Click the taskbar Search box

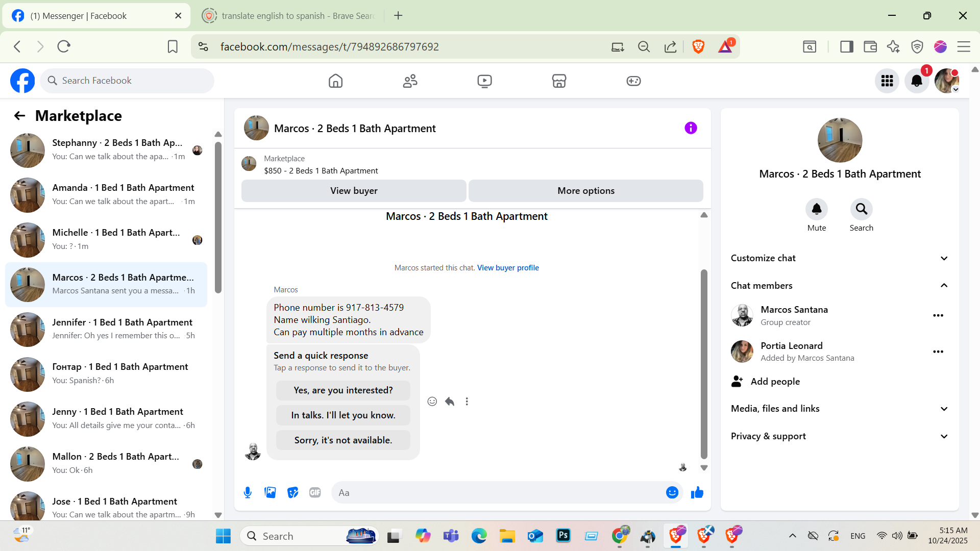coord(309,536)
